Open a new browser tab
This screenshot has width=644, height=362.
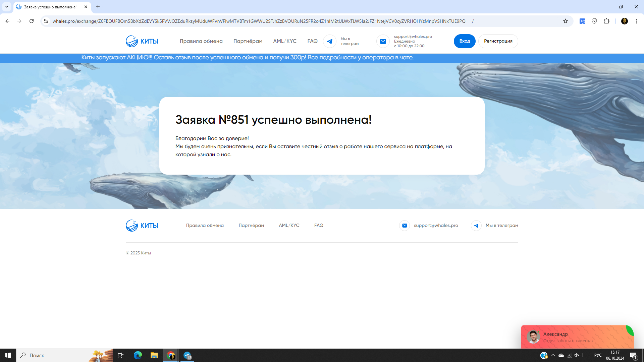98,7
